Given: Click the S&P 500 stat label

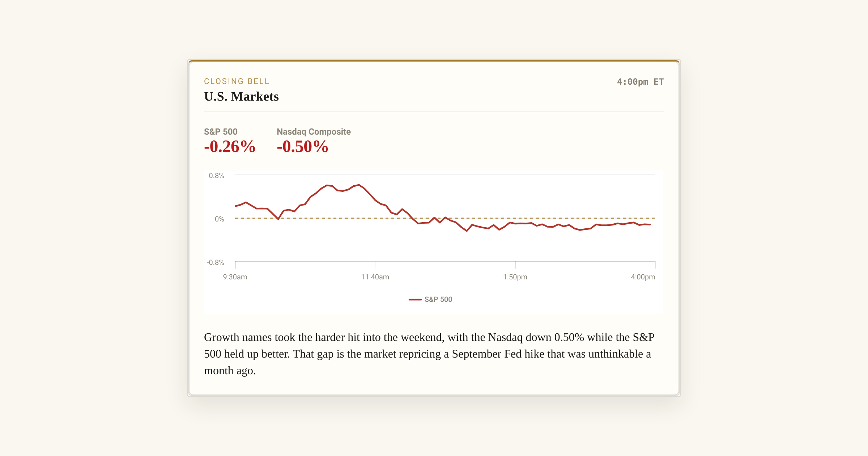Looking at the screenshot, I should click(x=221, y=132).
